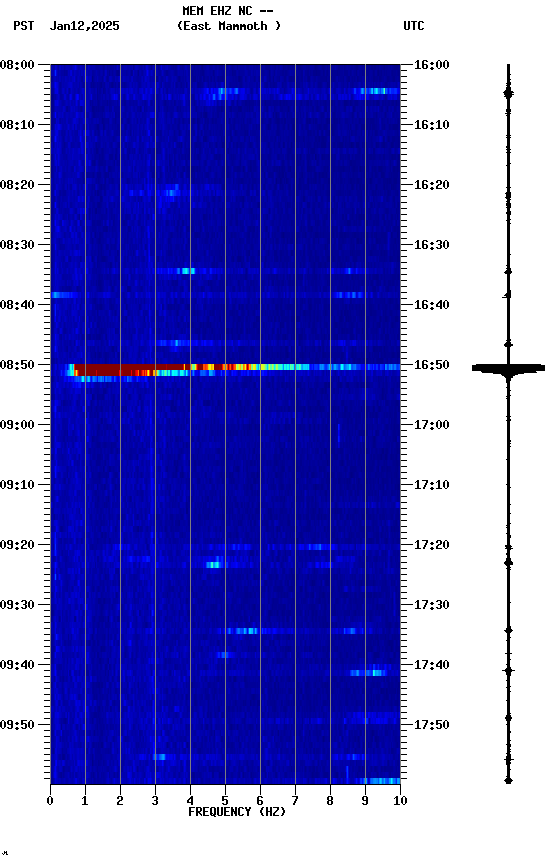Click the frequency axis tick label '5'
Image resolution: width=552 pixels, height=864 pixels.
pos(225,801)
